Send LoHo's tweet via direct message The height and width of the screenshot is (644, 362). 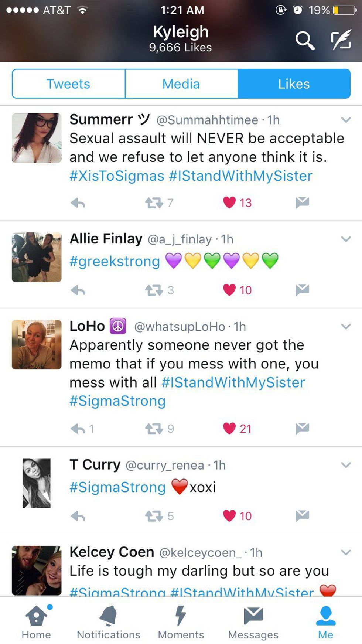click(302, 428)
